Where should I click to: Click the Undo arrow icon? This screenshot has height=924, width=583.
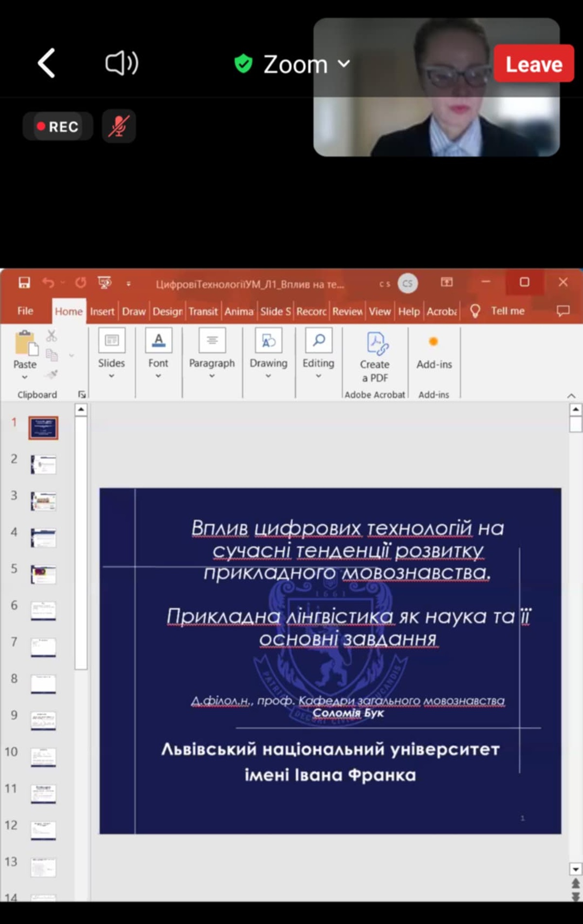[x=48, y=283]
